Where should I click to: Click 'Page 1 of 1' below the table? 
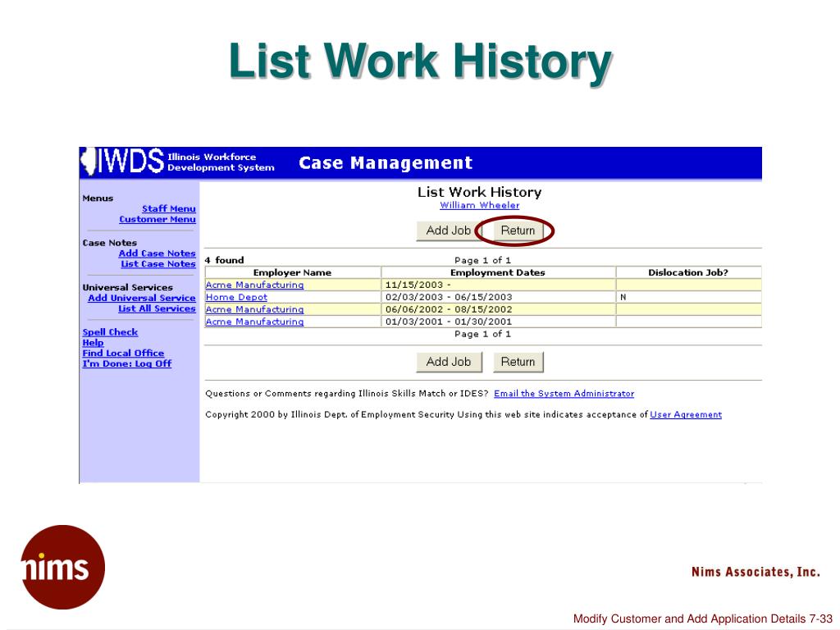482,335
